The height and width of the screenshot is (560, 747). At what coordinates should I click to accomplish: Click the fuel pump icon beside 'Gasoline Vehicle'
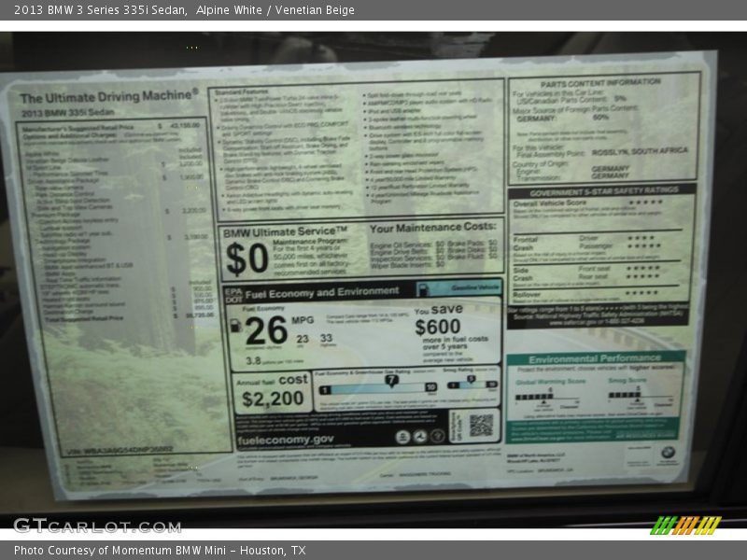pyautogui.click(x=422, y=288)
